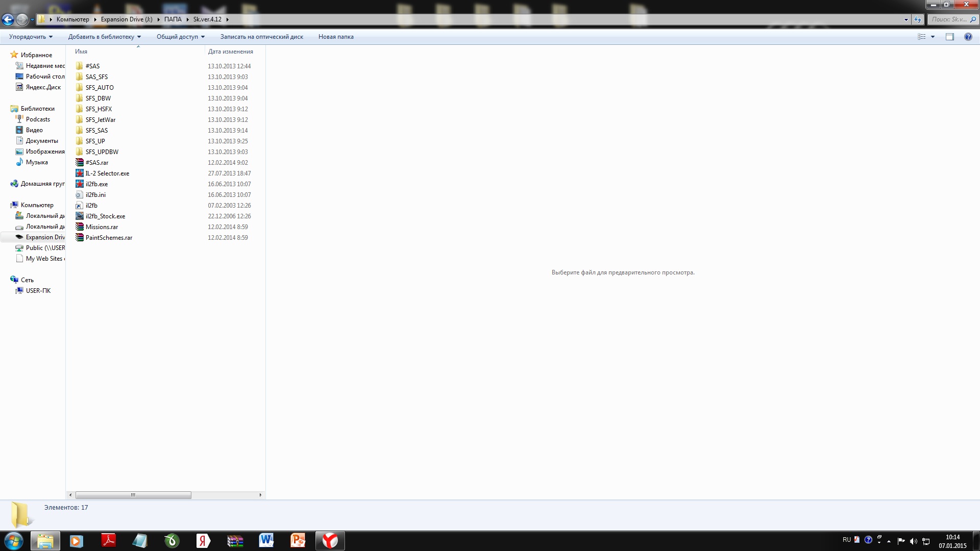Open the Документы library
Viewport: 980px width, 551px height.
click(x=42, y=141)
